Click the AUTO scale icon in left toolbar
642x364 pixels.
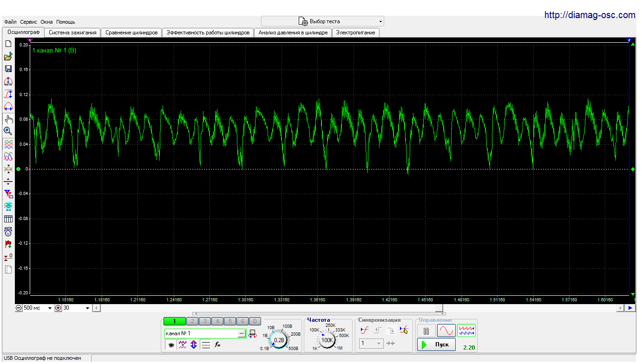coord(8,81)
